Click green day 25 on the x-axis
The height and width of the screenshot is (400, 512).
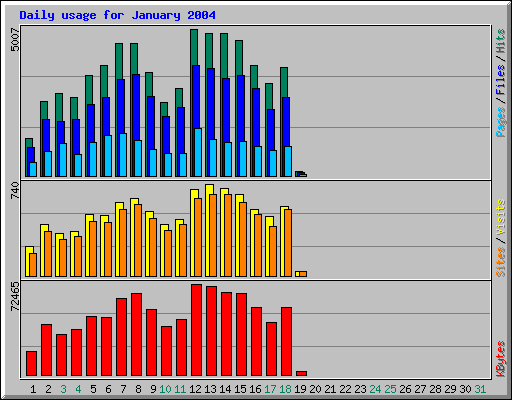tap(390, 389)
